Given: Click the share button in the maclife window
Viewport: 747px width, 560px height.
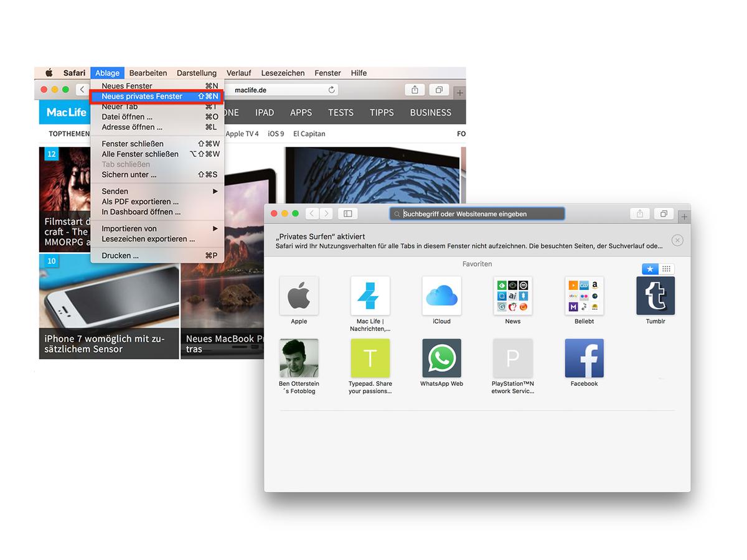Looking at the screenshot, I should pos(415,90).
